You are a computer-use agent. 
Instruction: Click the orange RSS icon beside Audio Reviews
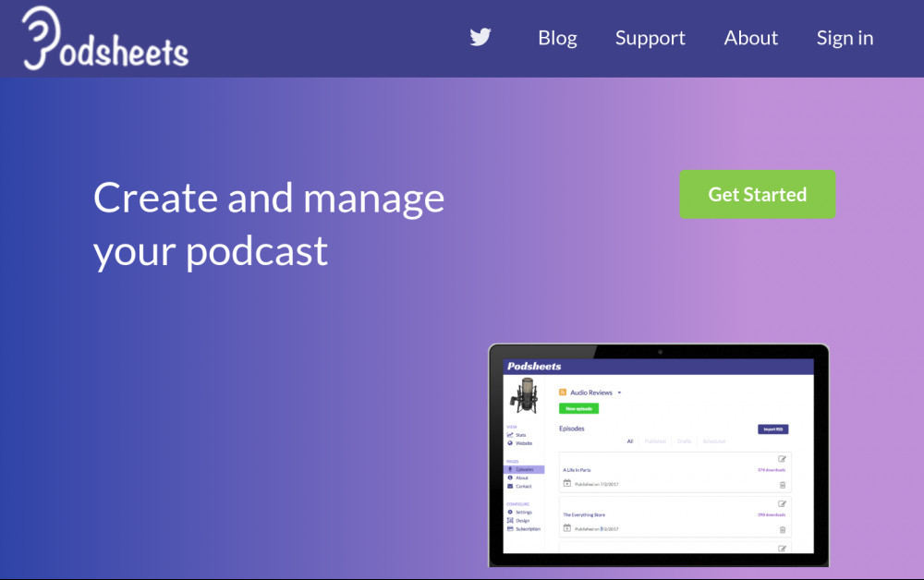pyautogui.click(x=563, y=393)
